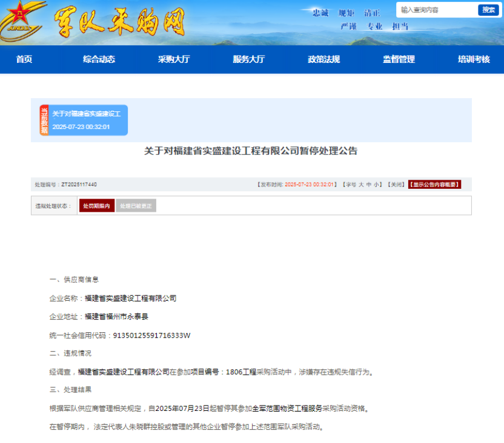Click the 2025年07月23日 suspension date text
Image resolution: width=504 pixels, height=443 pixels.
(182, 409)
